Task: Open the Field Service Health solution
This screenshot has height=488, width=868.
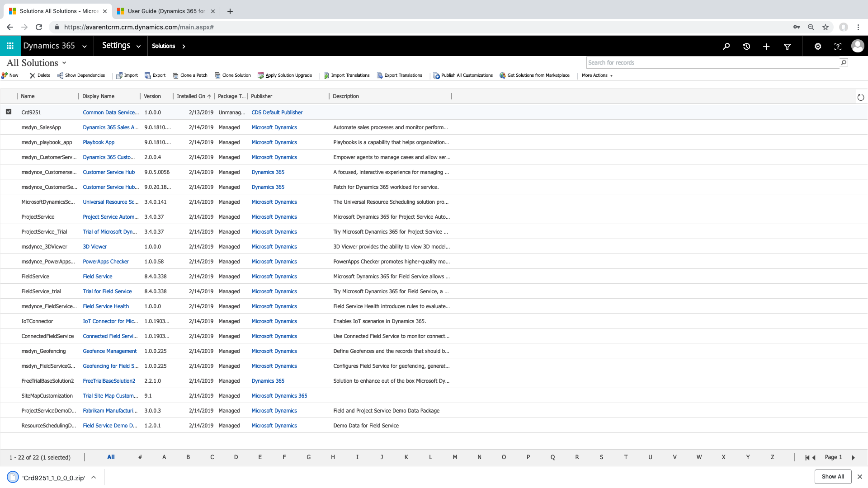Action: click(106, 306)
